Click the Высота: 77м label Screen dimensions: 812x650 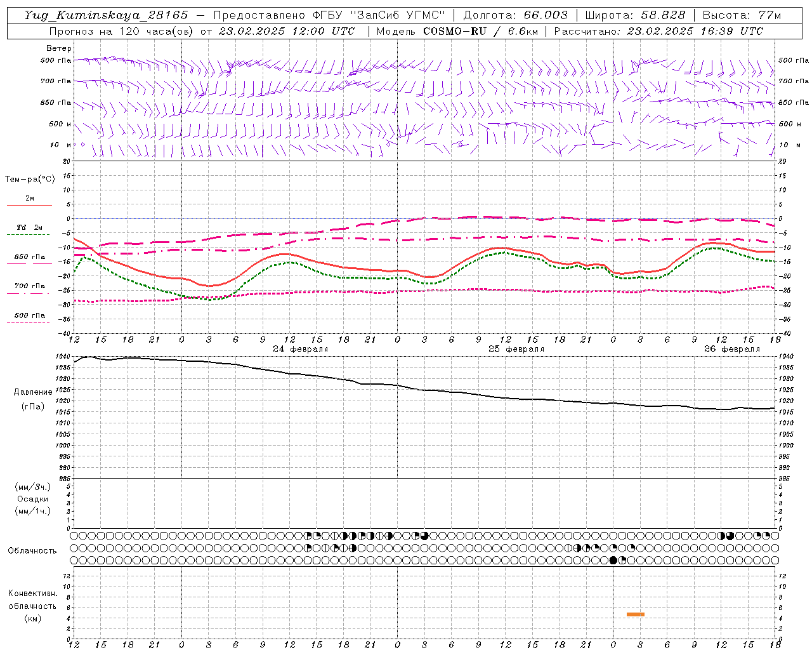coord(742,15)
